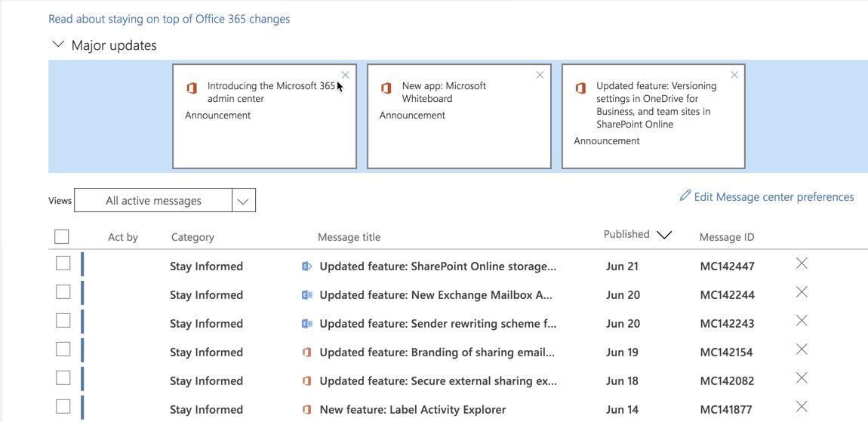Open the Introducing the Microsoft 365 admin center card
Screen dimensions: 868x422
click(x=265, y=116)
